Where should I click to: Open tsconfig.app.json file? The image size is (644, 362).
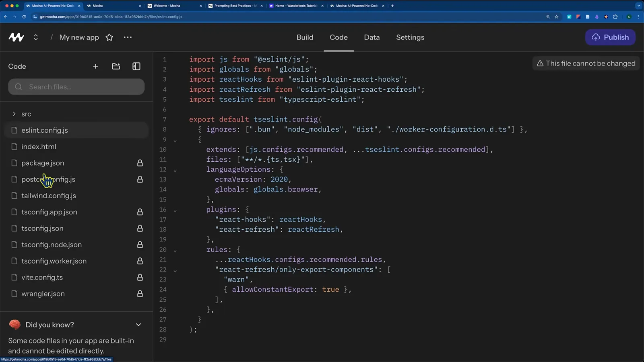pos(76,212)
